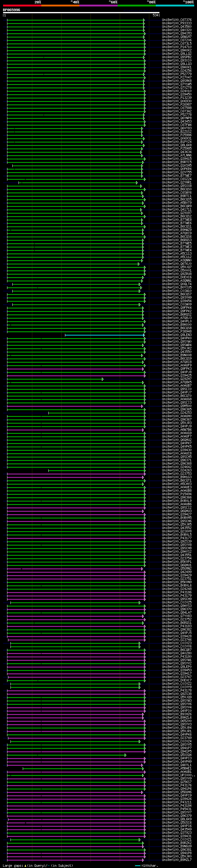The height and width of the screenshot is (868, 197).
Task: Select label UniRef100_P25985
Action: [176, 149]
